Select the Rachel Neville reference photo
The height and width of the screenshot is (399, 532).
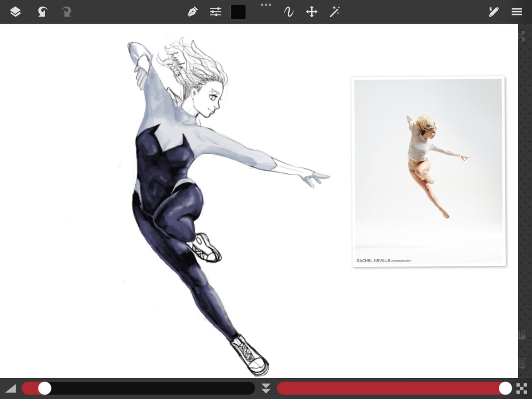[x=428, y=172]
